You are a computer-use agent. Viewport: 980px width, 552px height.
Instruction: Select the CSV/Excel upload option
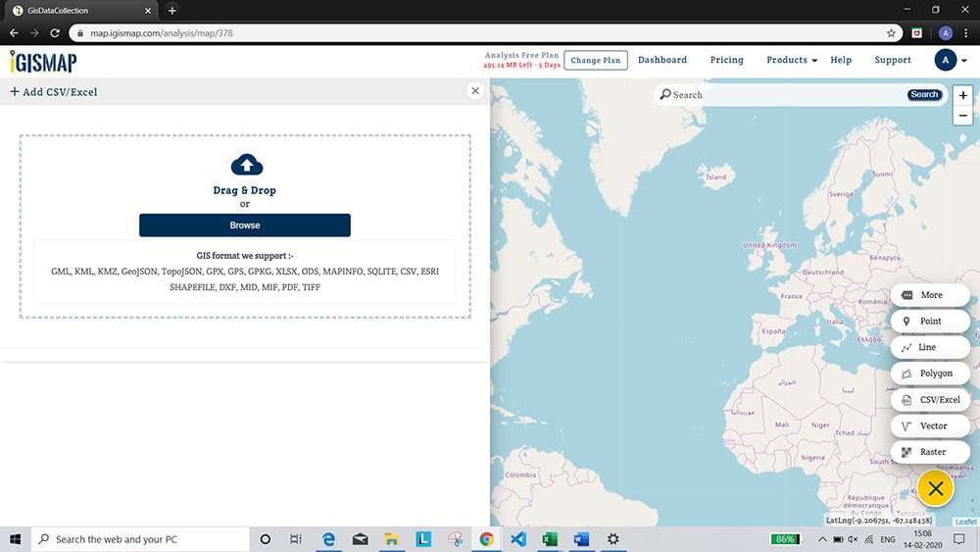tap(931, 400)
